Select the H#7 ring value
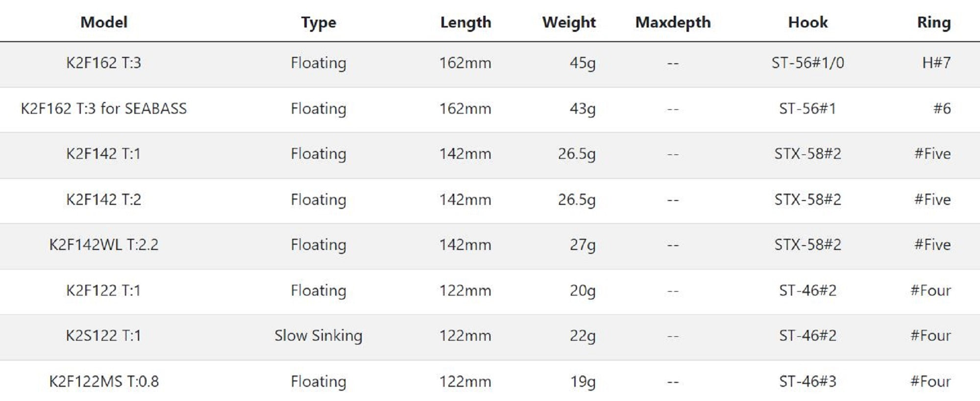980x401 pixels. pos(936,63)
